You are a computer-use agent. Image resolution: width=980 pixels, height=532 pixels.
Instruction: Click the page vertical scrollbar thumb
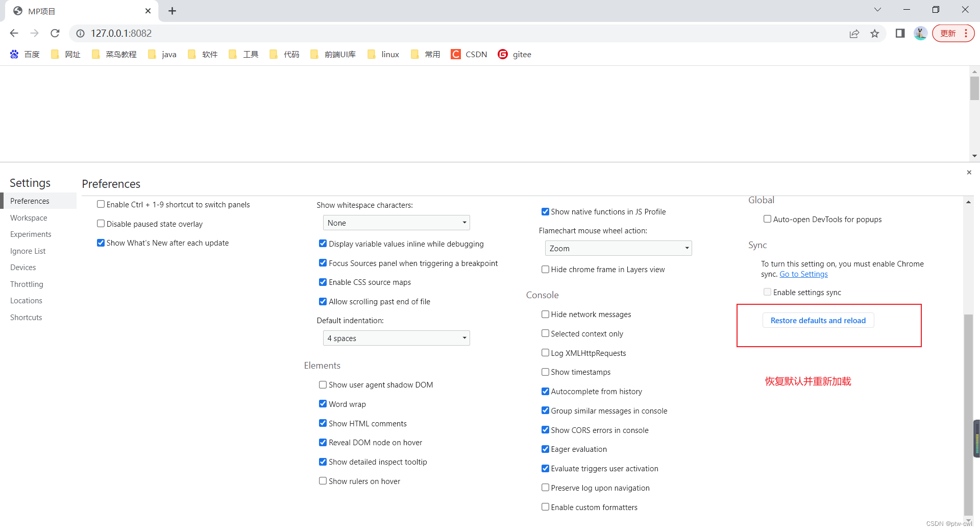974,88
